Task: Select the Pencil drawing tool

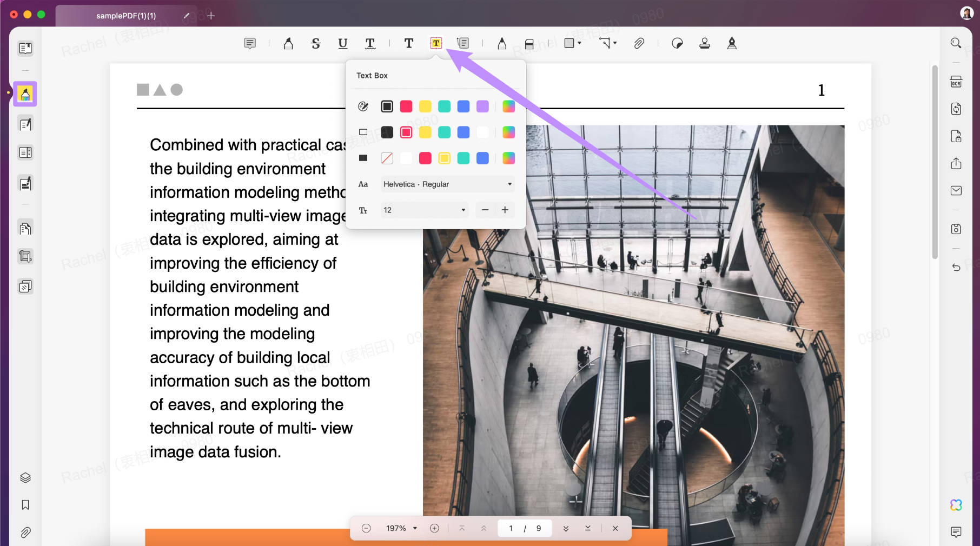Action: click(x=502, y=43)
